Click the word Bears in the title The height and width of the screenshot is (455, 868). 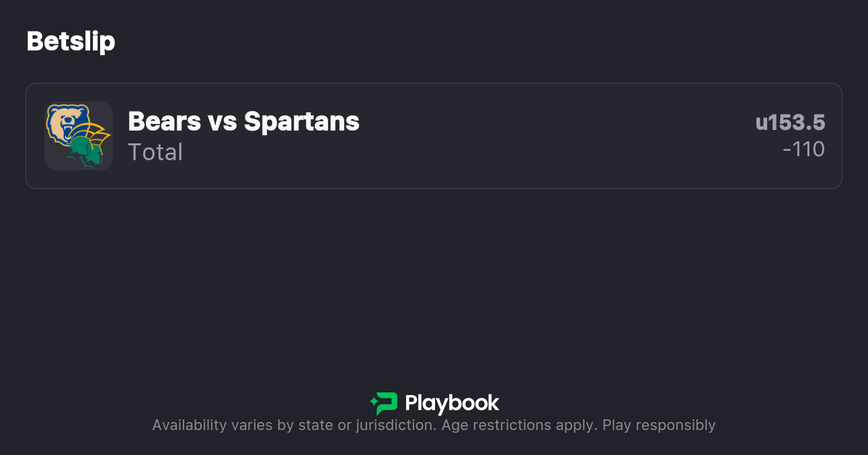point(164,122)
